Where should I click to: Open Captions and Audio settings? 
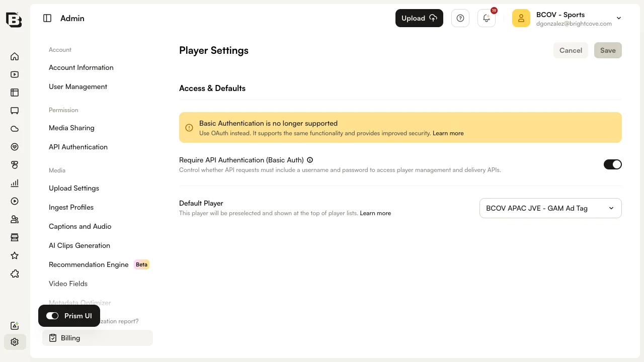pyautogui.click(x=80, y=226)
